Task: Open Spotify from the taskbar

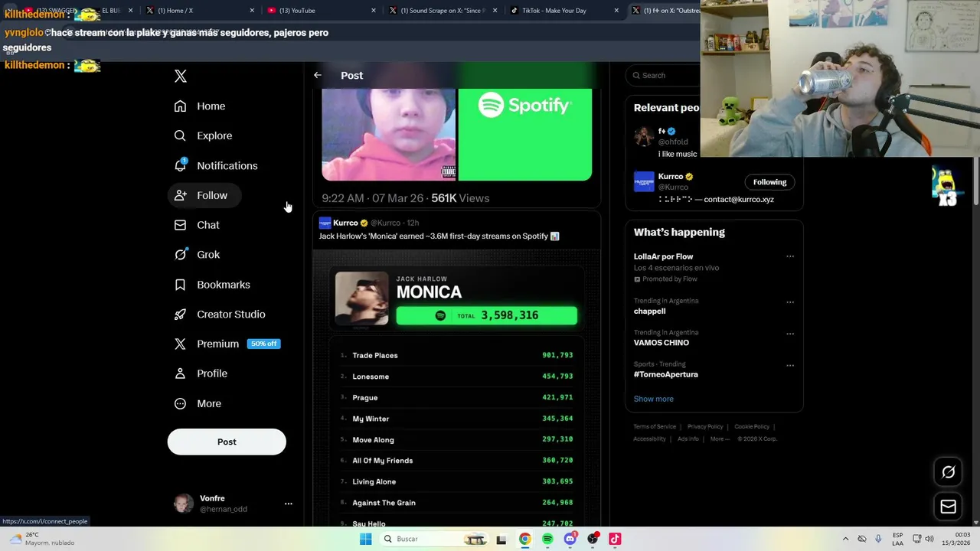Action: tap(547, 539)
